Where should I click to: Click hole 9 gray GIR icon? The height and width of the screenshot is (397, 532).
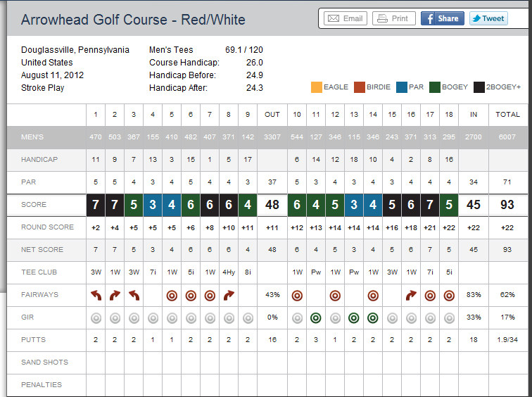pos(248,317)
